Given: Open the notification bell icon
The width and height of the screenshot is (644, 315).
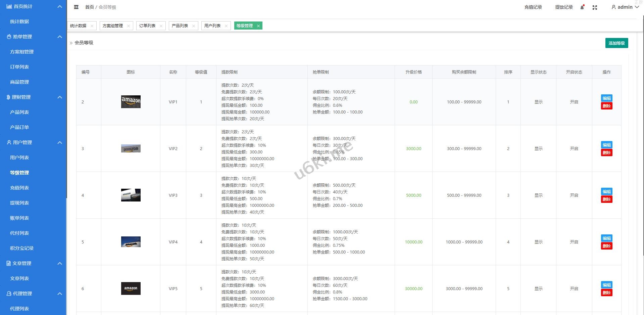Looking at the screenshot, I should 582,7.
